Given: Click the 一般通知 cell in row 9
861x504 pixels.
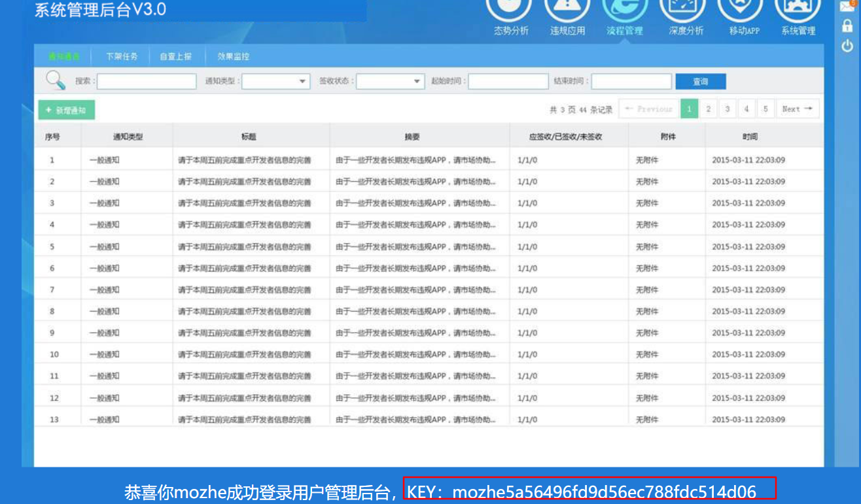Looking at the screenshot, I should click(x=104, y=333).
